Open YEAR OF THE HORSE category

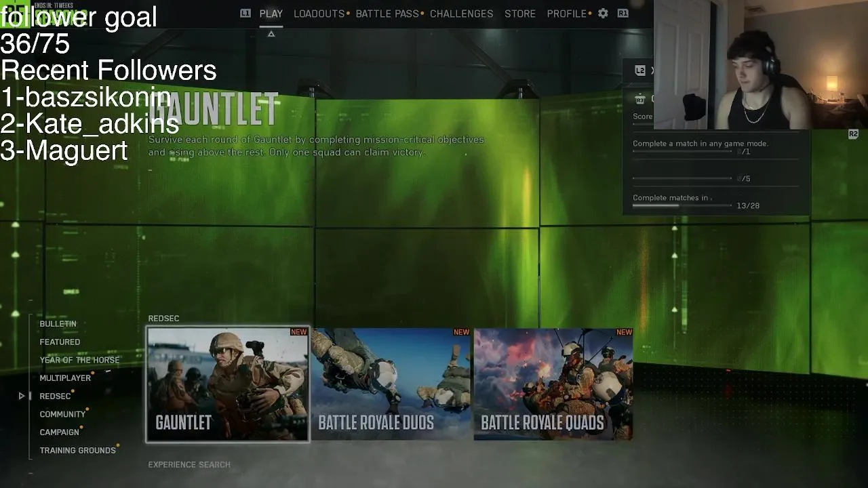coord(79,360)
